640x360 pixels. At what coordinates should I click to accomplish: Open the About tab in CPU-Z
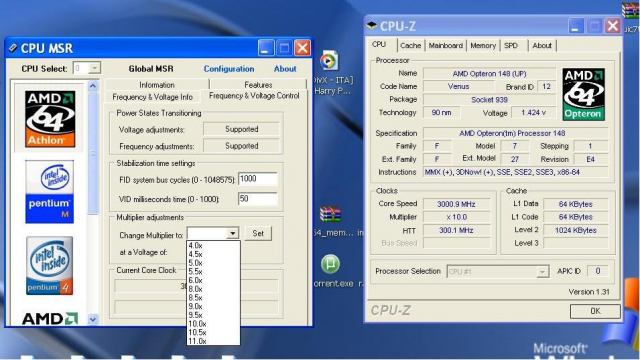coord(542,45)
